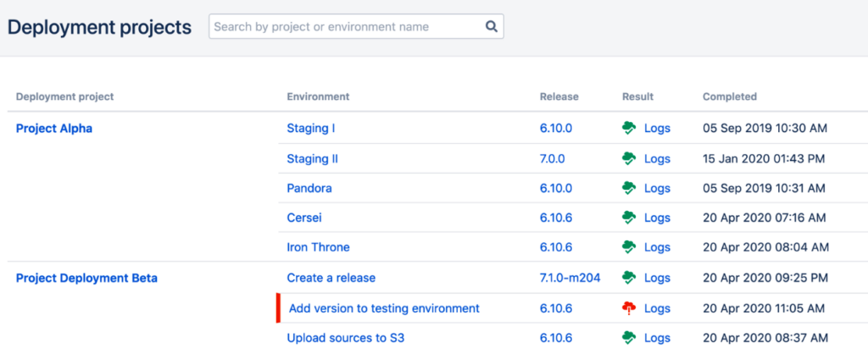Click the Result column header

(637, 97)
